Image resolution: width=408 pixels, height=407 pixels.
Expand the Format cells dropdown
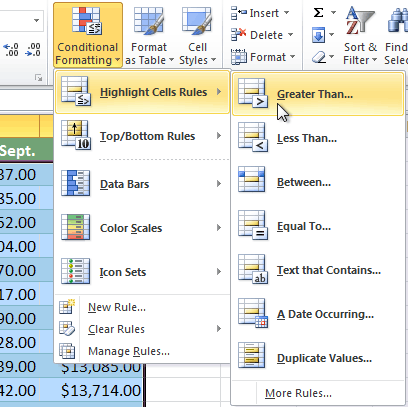(263, 57)
